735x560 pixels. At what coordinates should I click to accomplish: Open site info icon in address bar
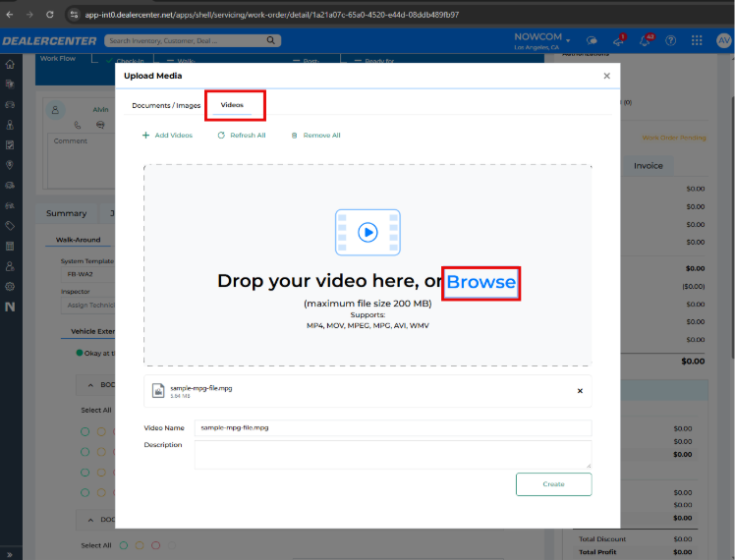point(74,15)
